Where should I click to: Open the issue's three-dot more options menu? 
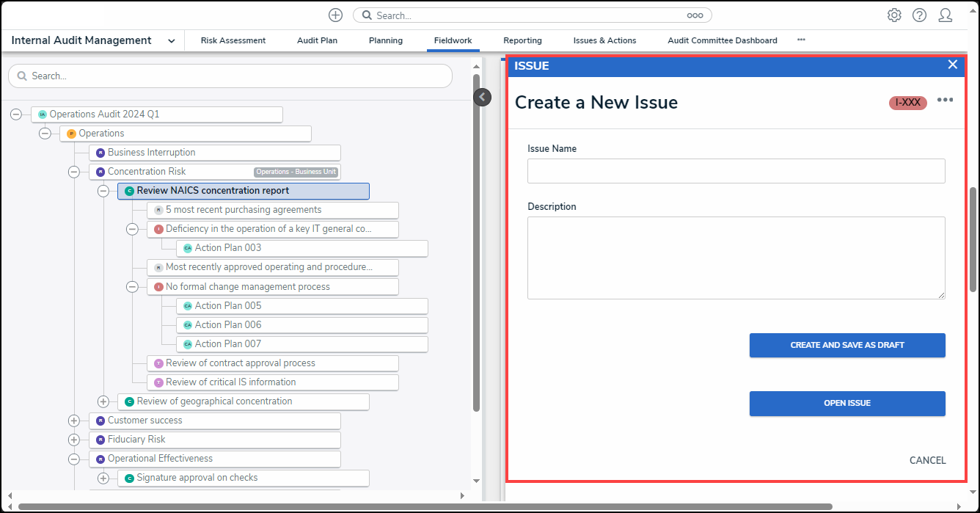945,101
